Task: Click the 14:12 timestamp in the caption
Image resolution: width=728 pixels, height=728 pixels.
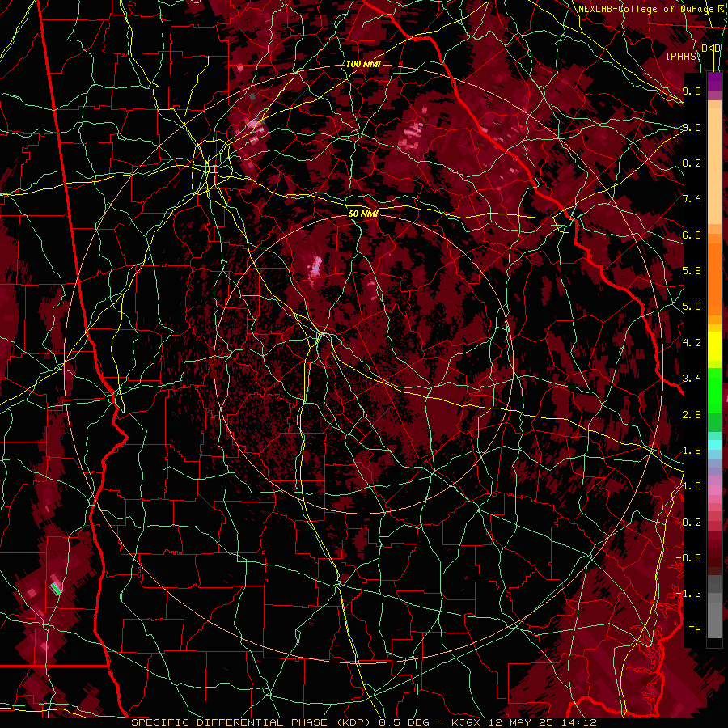Action: 578,722
